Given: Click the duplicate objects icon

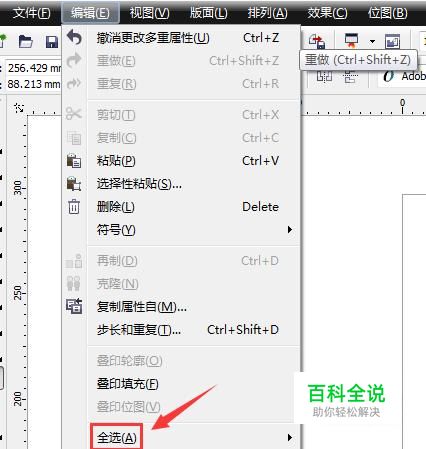Looking at the screenshot, I should point(74,261).
